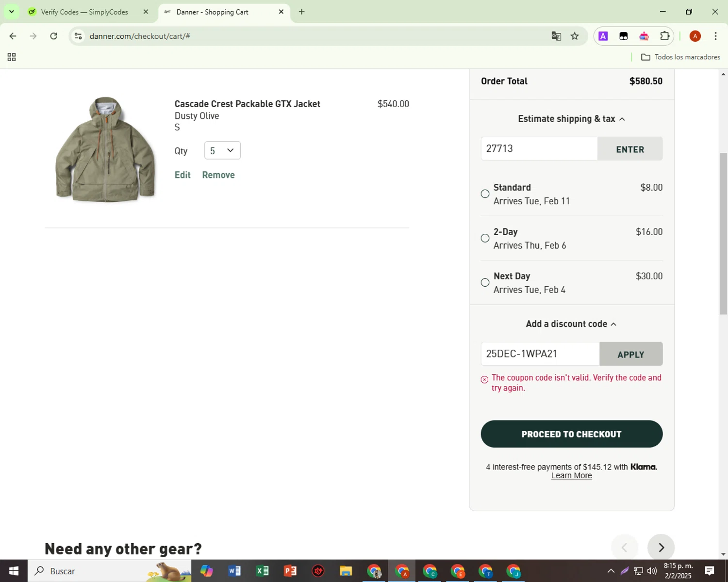The image size is (728, 582).
Task: Apply the discount code
Action: point(631,354)
